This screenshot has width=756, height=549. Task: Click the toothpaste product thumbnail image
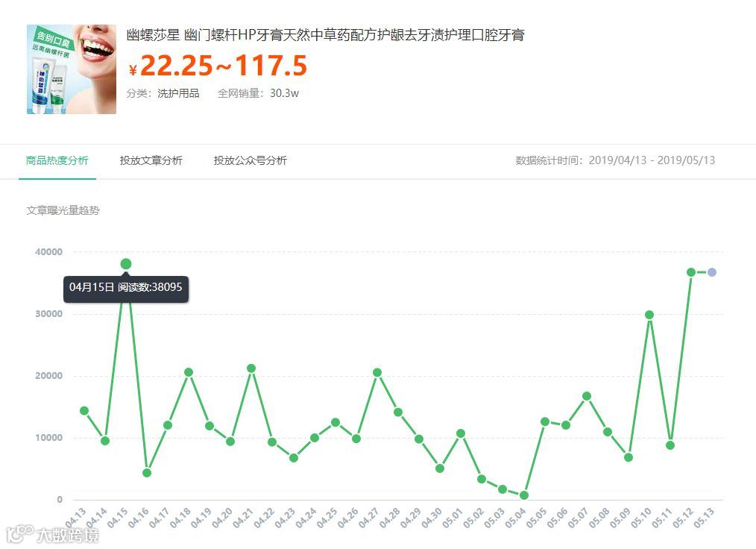pyautogui.click(x=72, y=69)
